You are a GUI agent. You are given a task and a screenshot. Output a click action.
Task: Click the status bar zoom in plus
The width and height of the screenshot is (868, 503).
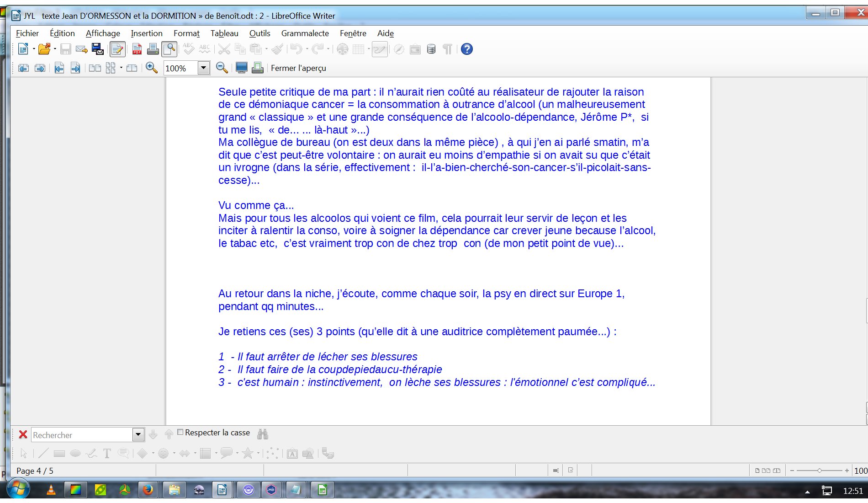[x=847, y=471]
